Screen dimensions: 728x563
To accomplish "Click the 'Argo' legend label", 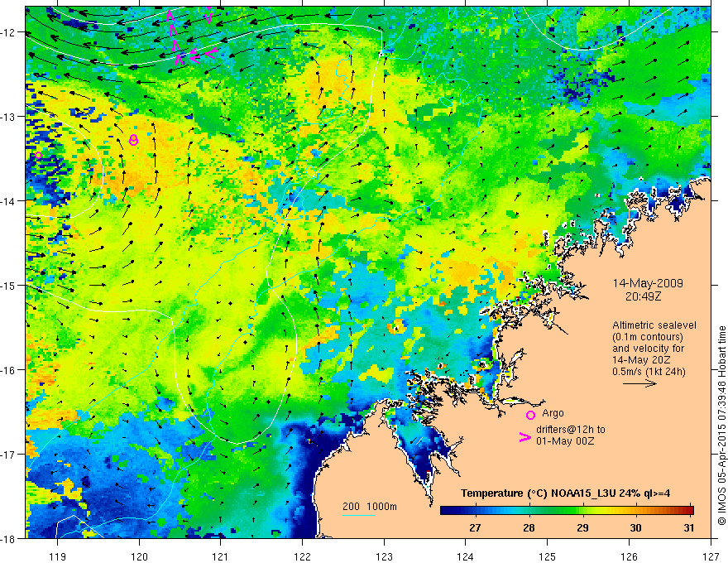I will click(x=553, y=413).
